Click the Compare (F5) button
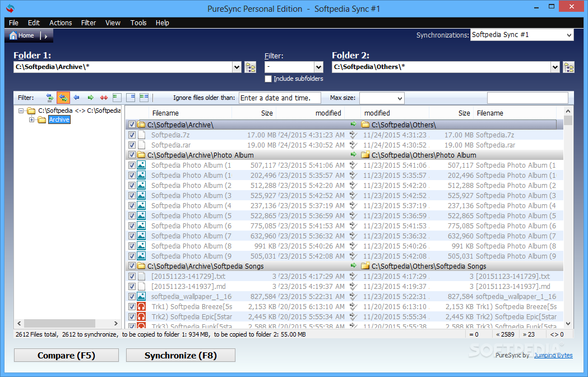 [x=66, y=355]
